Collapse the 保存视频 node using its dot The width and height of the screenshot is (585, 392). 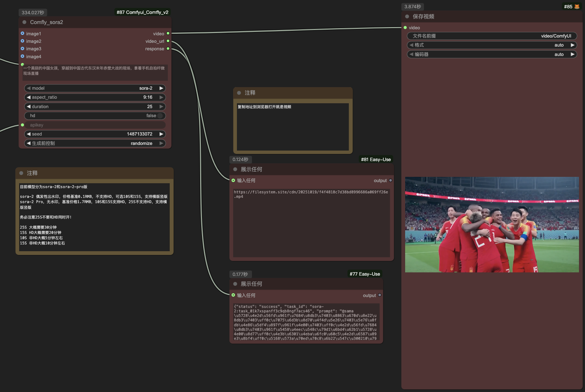click(x=407, y=17)
